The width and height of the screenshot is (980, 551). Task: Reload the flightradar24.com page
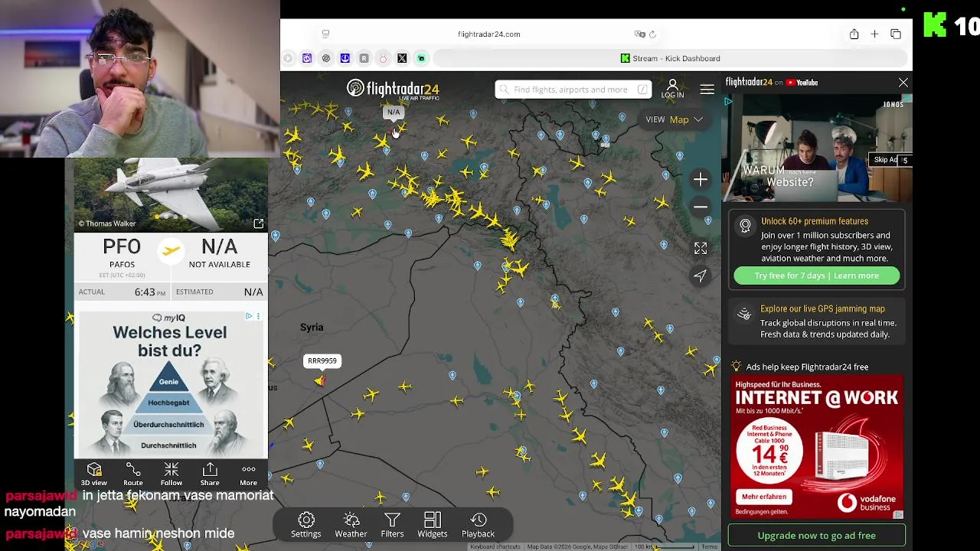(652, 34)
